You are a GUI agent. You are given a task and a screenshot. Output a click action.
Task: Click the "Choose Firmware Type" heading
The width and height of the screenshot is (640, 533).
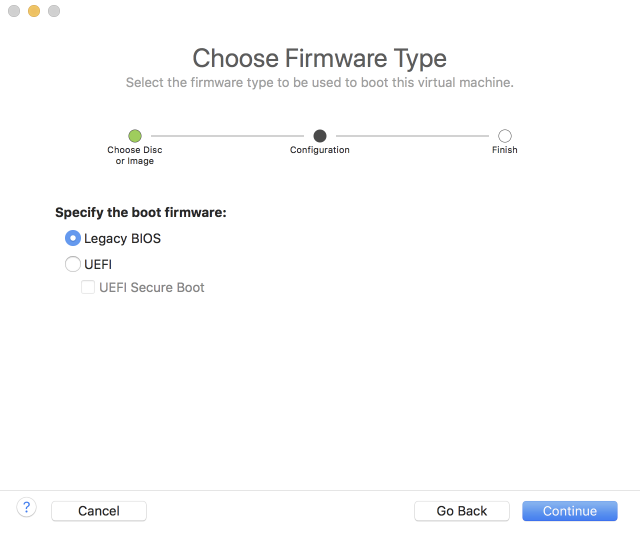tap(320, 58)
